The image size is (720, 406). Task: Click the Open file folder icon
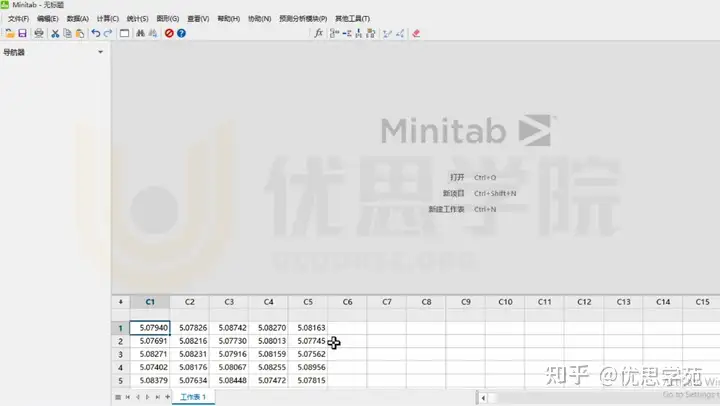(10, 34)
